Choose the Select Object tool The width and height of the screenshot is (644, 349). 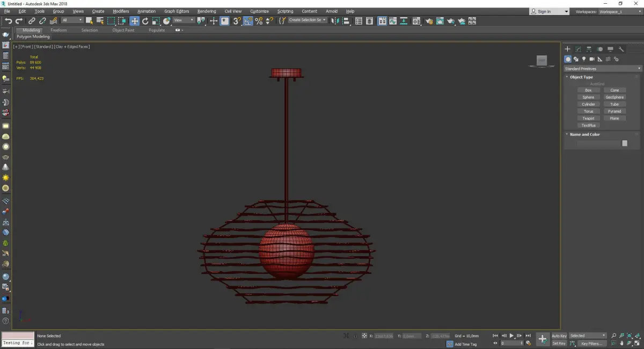click(89, 21)
